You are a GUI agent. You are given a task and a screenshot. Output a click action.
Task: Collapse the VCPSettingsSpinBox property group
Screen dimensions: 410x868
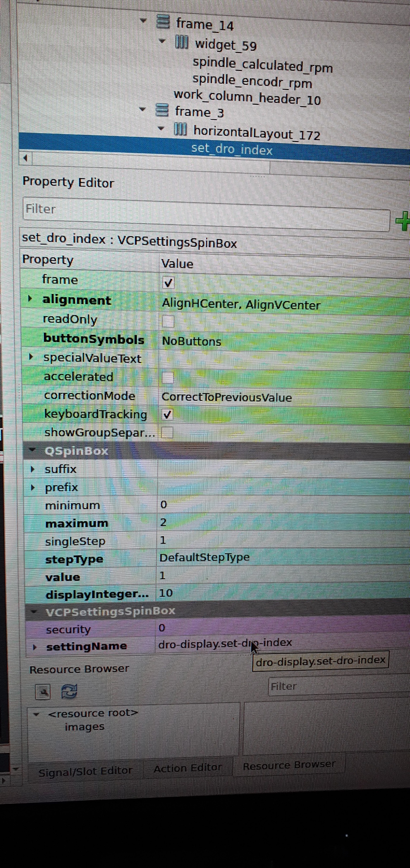34,611
